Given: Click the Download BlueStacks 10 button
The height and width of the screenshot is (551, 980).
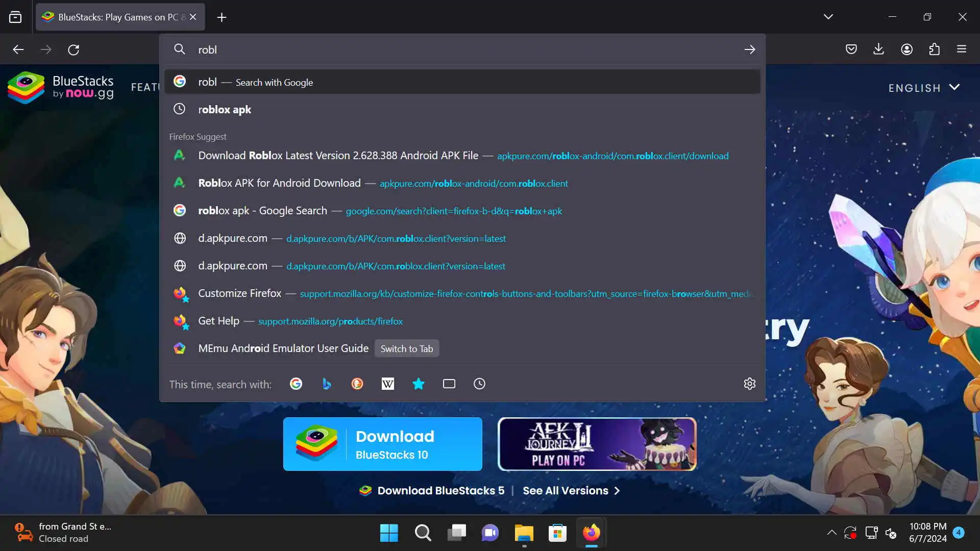Looking at the screenshot, I should (382, 444).
